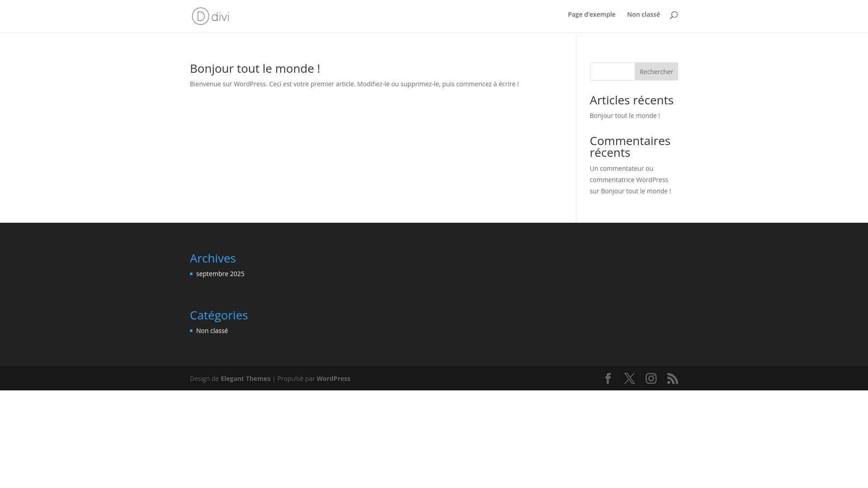The width and height of the screenshot is (868, 488).
Task: Open the septembre 2025 archive link
Action: click(x=220, y=274)
